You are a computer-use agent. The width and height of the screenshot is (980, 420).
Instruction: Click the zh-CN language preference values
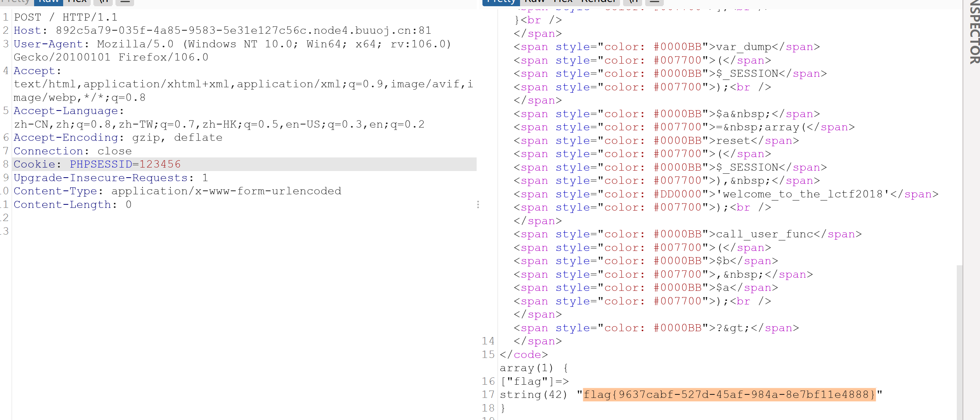pyautogui.click(x=219, y=124)
